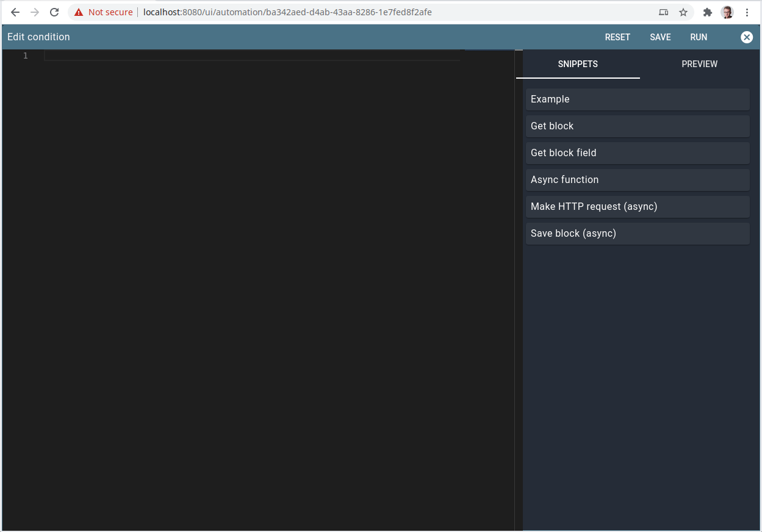Click line number 1 in the gutter
Image resolution: width=762 pixels, height=532 pixels.
[x=25, y=56]
